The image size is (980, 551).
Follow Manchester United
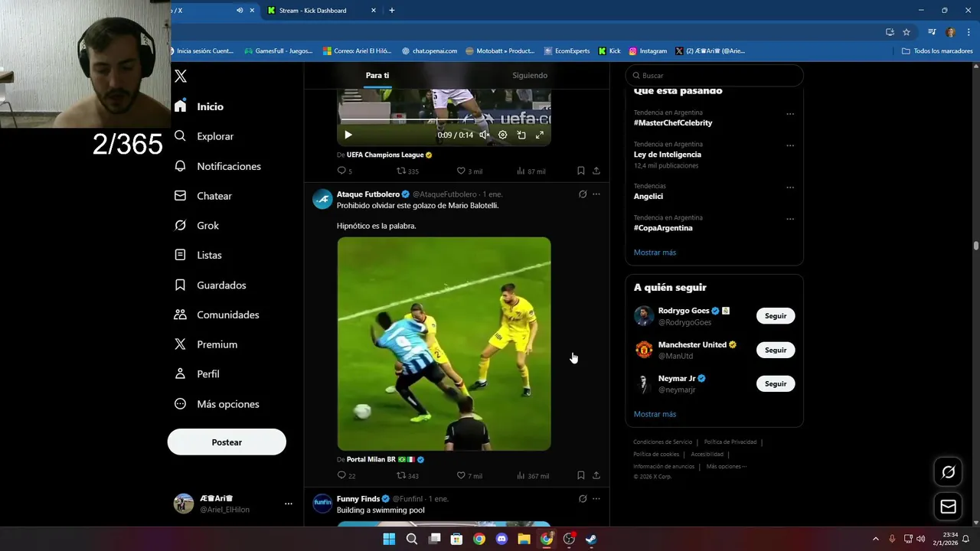click(x=776, y=350)
